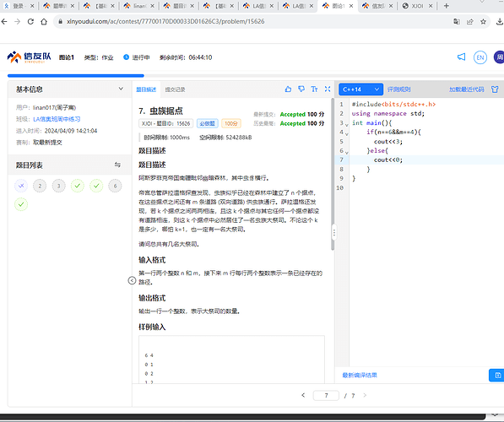This screenshot has width=504, height=422.
Task: Click the swap icon beside 题目列表
Action: [117, 165]
